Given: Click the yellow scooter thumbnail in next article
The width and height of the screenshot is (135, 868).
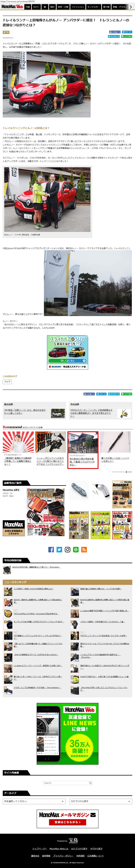Looking at the screenshot, I should 124,413.
